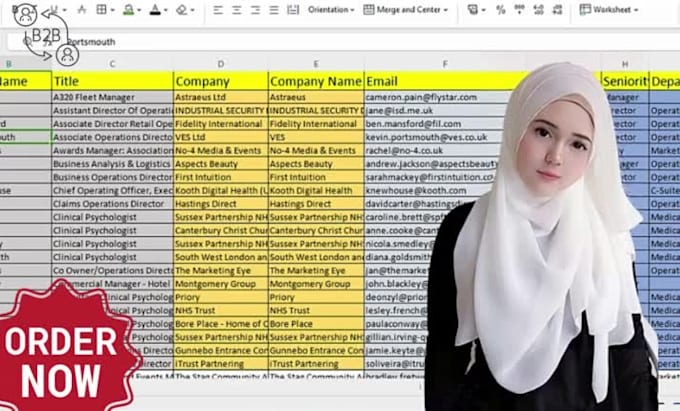Select the A320 Fleet Manager cell
Viewport: 680px width, 411px height.
click(112, 97)
